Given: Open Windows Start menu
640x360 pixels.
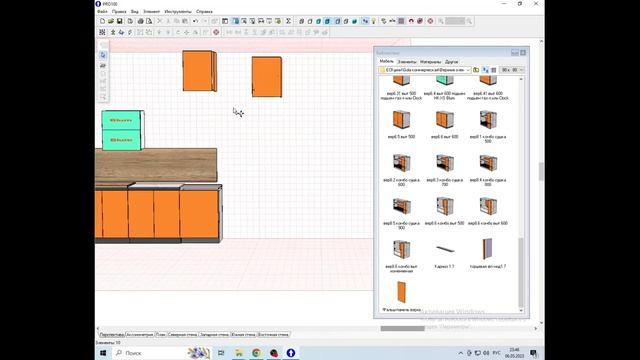Looking at the screenshot, I should 103,353.
